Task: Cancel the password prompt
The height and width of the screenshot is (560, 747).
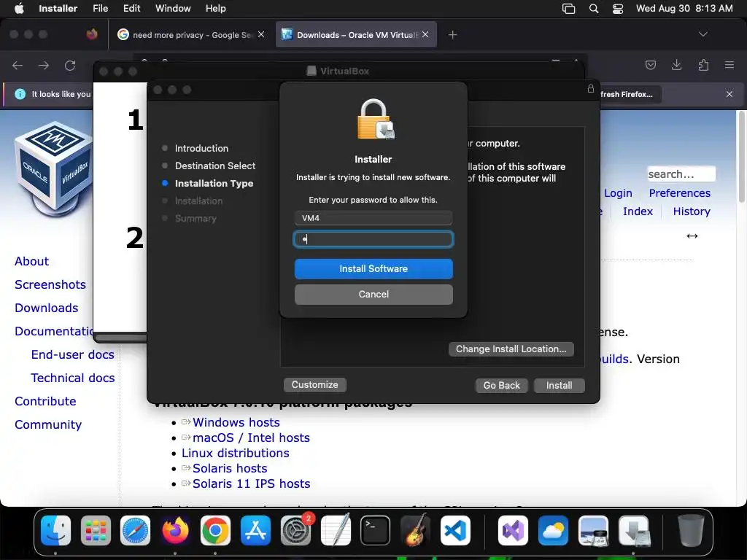Action: pyautogui.click(x=373, y=295)
